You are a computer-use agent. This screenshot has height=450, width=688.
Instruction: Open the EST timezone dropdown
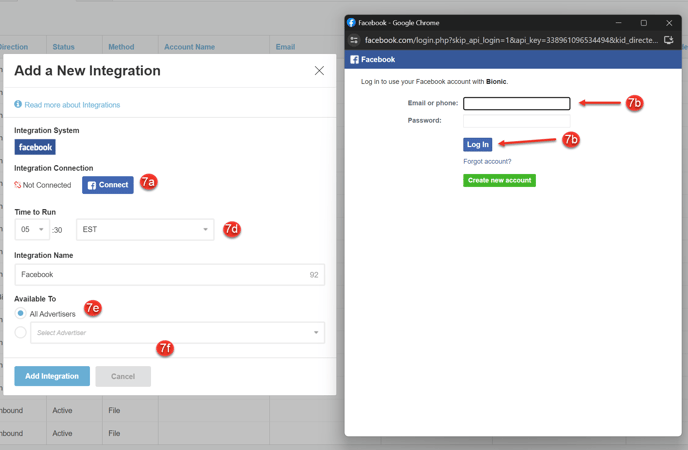[x=145, y=229]
